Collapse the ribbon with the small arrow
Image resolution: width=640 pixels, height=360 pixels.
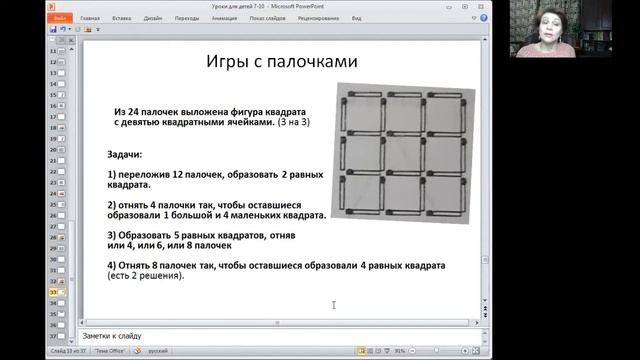(x=474, y=18)
